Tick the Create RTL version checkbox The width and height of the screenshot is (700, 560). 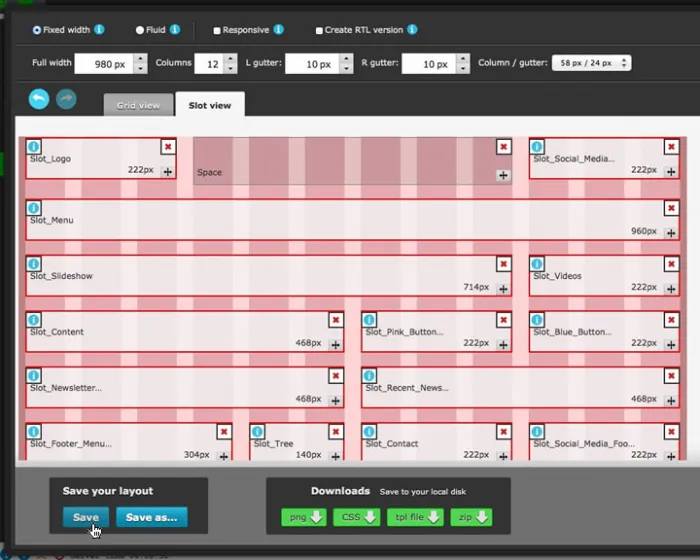(x=319, y=30)
